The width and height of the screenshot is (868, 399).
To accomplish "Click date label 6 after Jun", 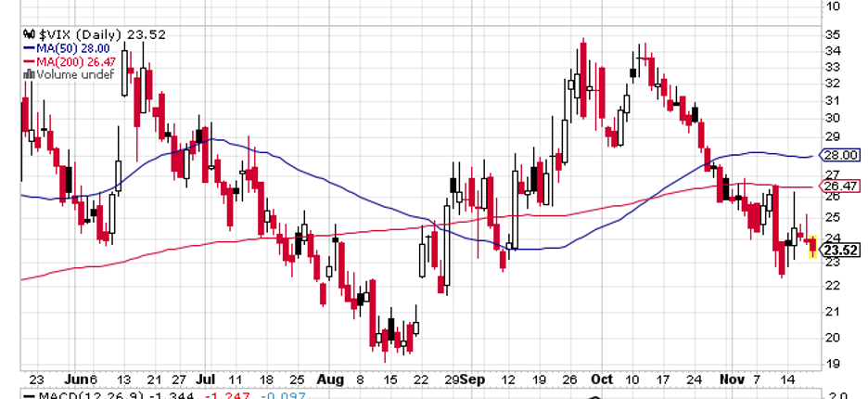I will click(93, 380).
